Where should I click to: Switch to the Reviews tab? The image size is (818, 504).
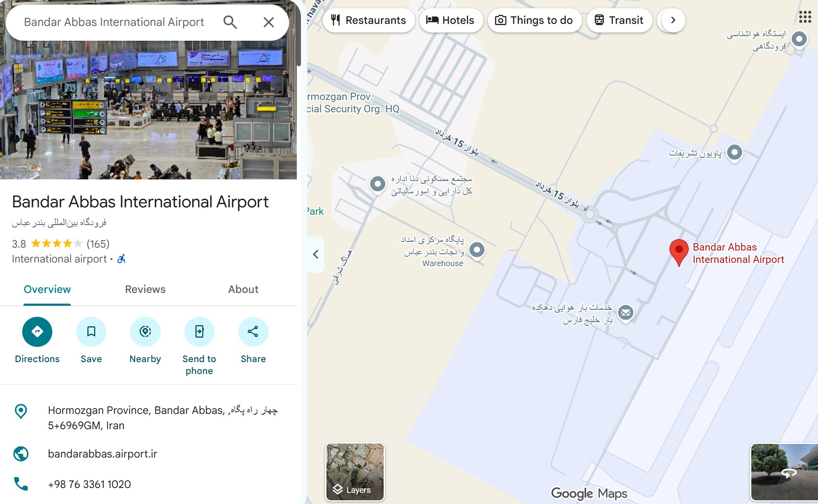(145, 290)
